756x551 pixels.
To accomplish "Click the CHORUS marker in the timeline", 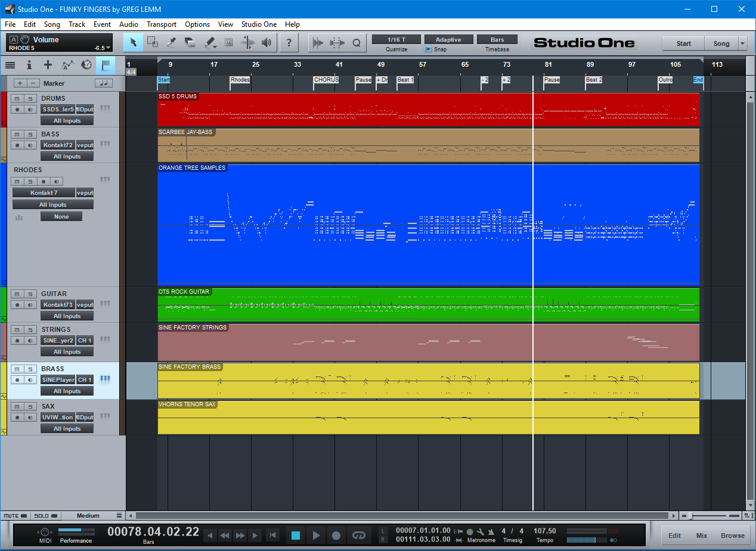I will pos(326,80).
